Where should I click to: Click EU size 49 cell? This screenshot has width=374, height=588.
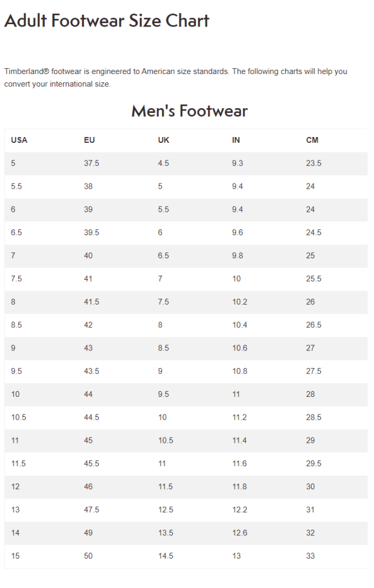point(88,533)
